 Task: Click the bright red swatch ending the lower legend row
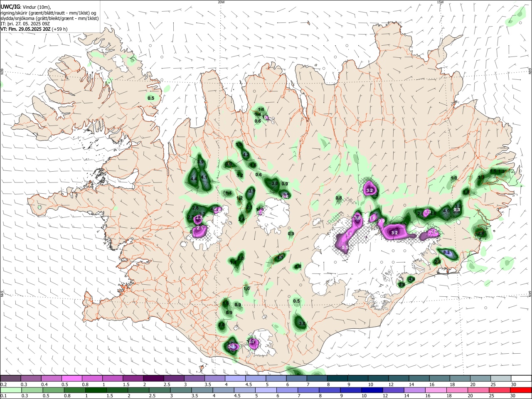tap(521, 390)
